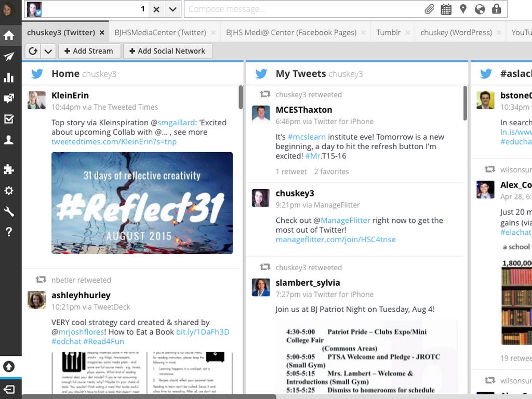
Task: Add location with the map pin icon
Action: click(463, 9)
